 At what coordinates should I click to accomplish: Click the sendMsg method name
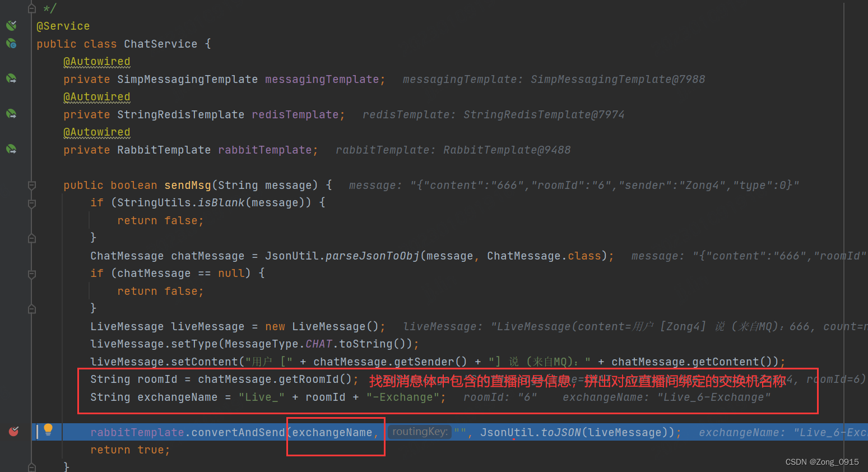pos(188,185)
